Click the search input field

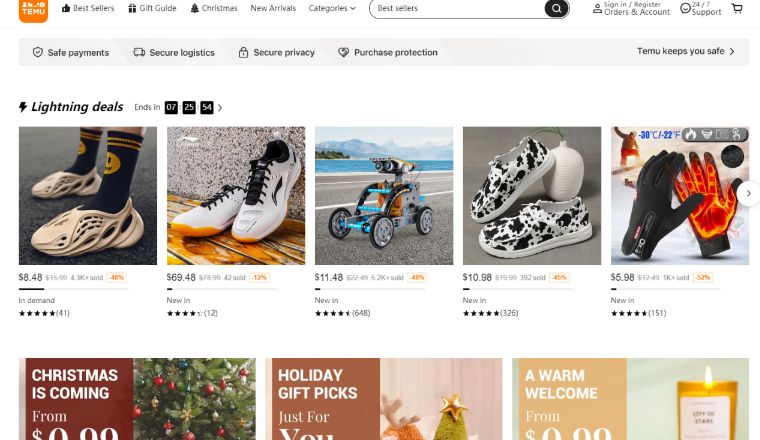coord(455,9)
